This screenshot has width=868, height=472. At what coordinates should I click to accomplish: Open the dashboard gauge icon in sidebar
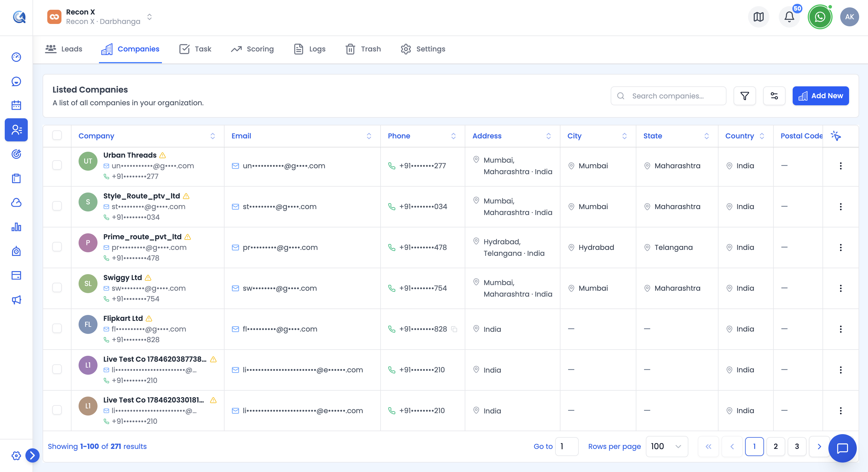click(x=16, y=57)
